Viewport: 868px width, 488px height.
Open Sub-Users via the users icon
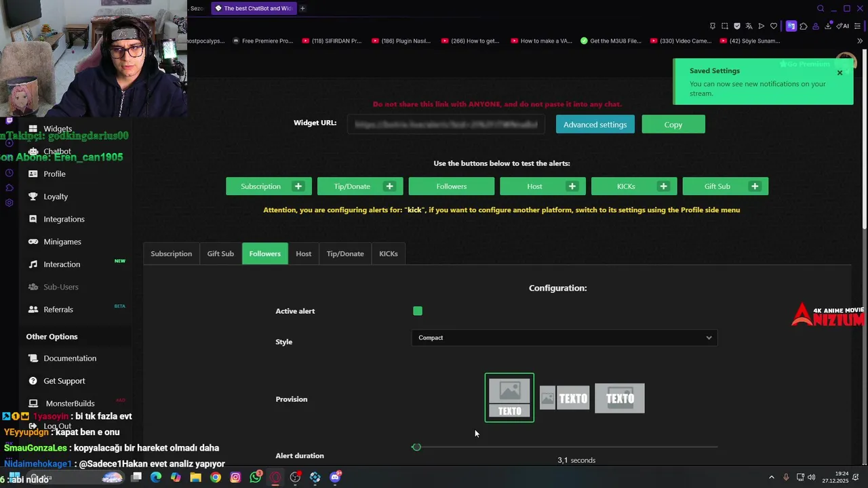click(33, 287)
